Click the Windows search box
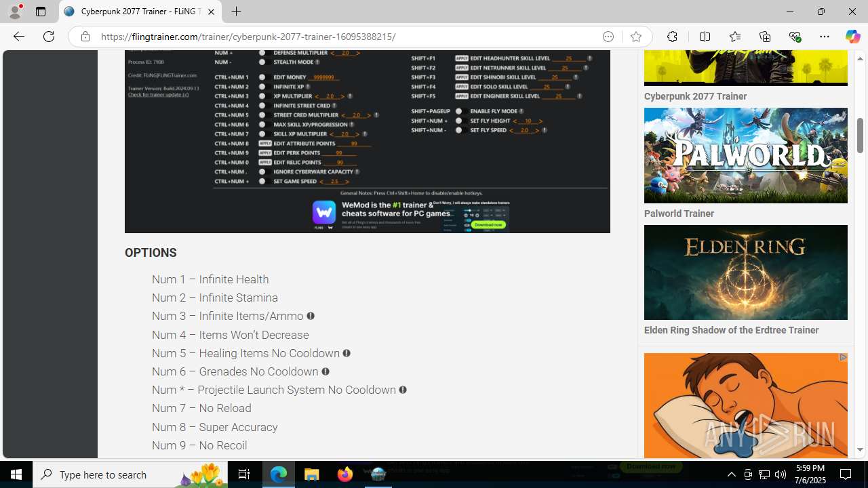 click(130, 474)
